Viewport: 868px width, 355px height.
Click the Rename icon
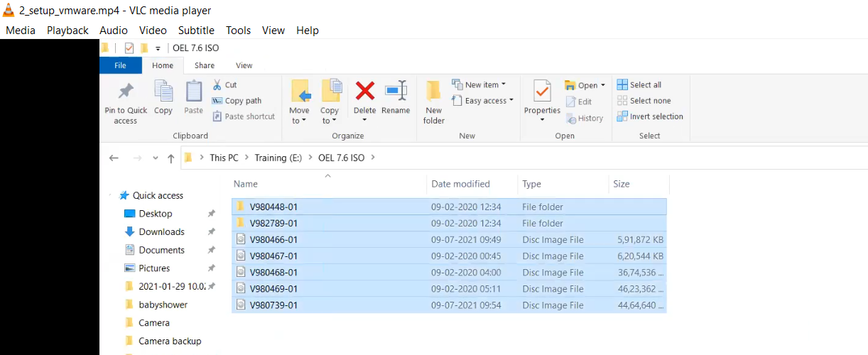click(396, 91)
